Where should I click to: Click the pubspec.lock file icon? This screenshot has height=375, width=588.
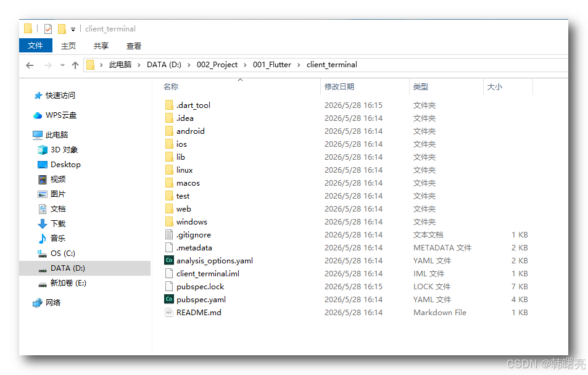pyautogui.click(x=169, y=287)
